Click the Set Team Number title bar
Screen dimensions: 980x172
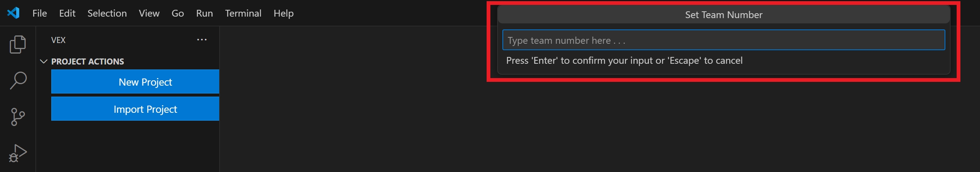(723, 15)
